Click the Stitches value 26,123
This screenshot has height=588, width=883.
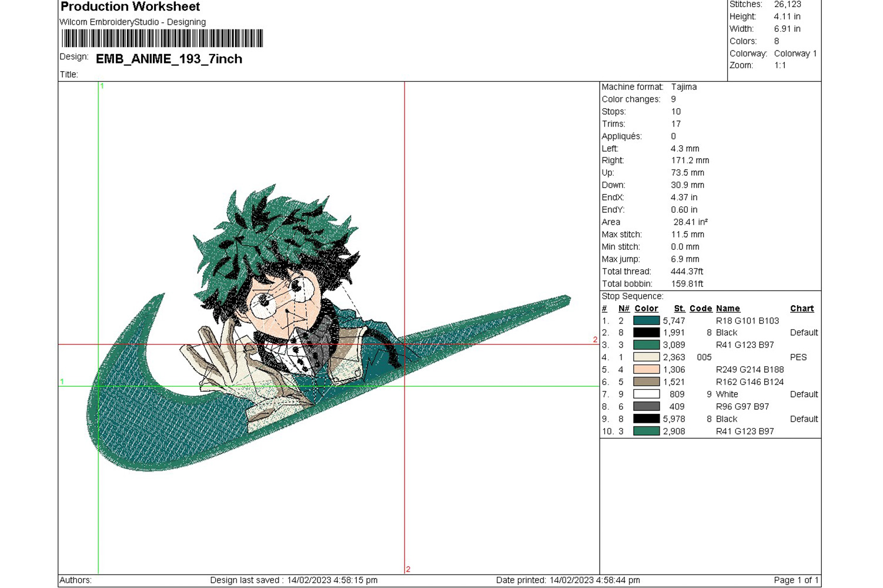(788, 5)
